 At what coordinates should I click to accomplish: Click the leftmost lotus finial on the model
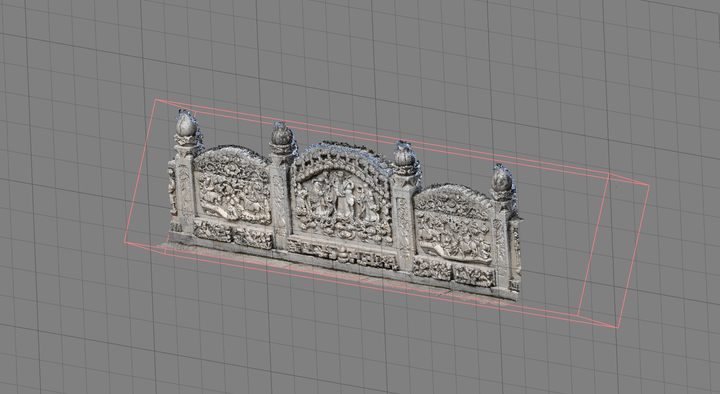pos(186,127)
